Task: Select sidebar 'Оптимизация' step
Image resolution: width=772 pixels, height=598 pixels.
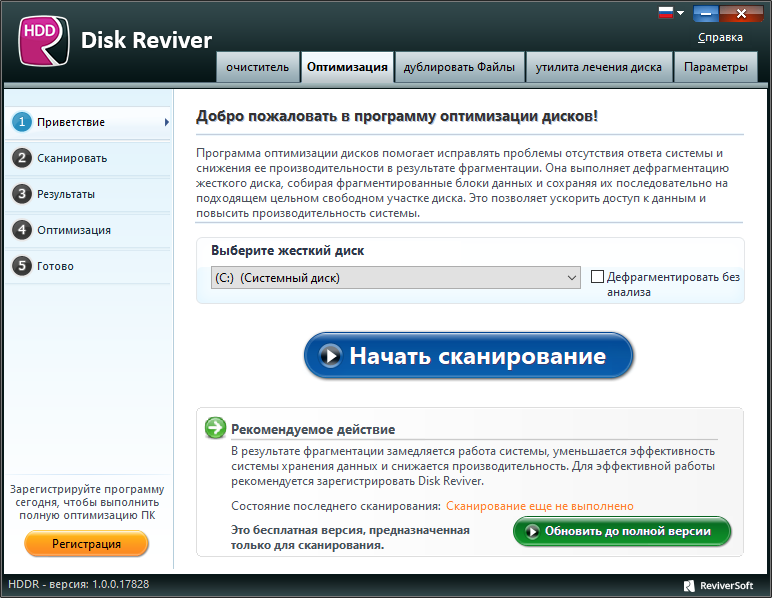Action: point(88,230)
